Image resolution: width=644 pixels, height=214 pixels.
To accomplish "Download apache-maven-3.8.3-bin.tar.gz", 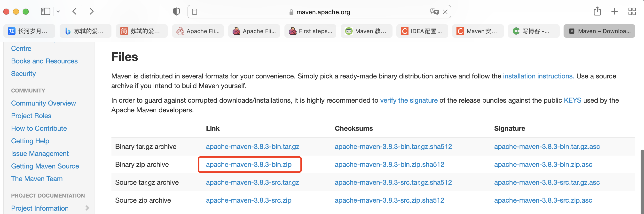I will pos(252,146).
